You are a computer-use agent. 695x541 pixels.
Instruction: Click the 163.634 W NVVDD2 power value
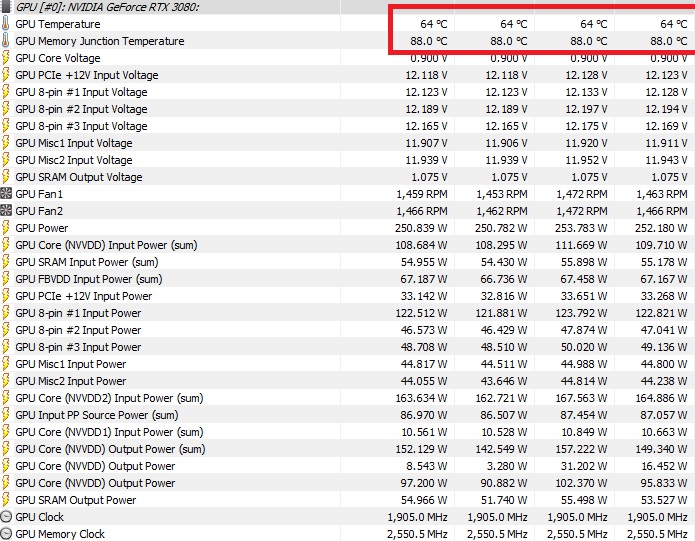click(421, 398)
